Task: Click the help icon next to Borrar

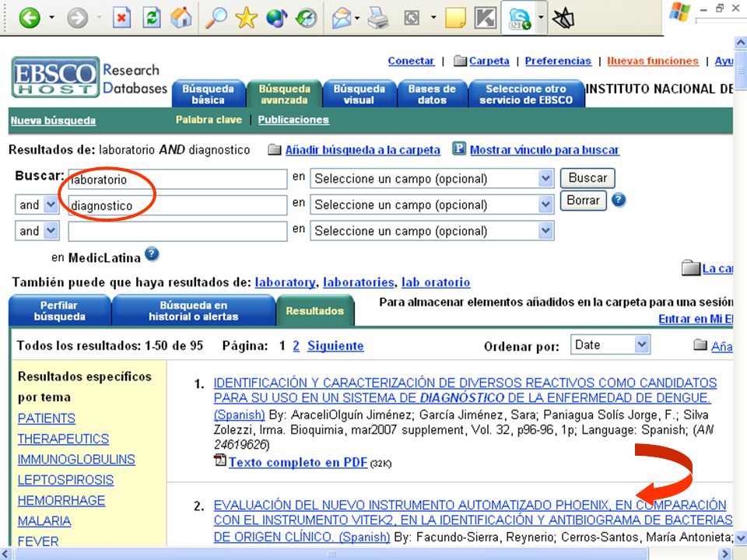Action: 619,200
